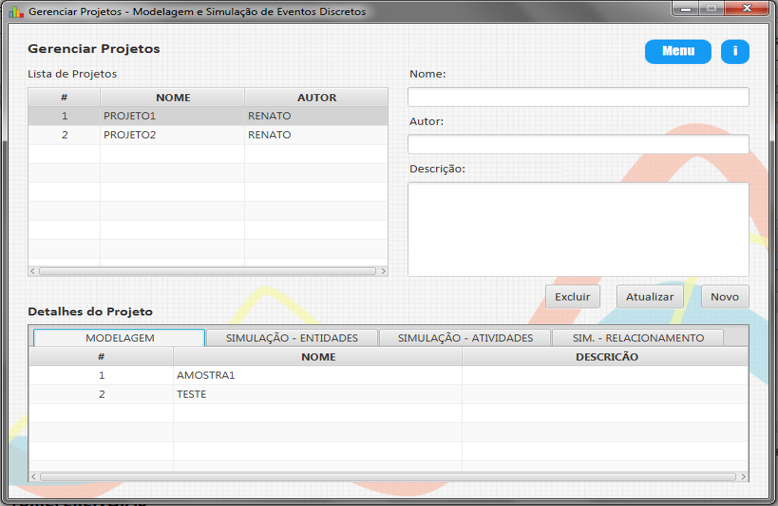Click the Novo button
The height and width of the screenshot is (506, 778).
[x=724, y=297]
